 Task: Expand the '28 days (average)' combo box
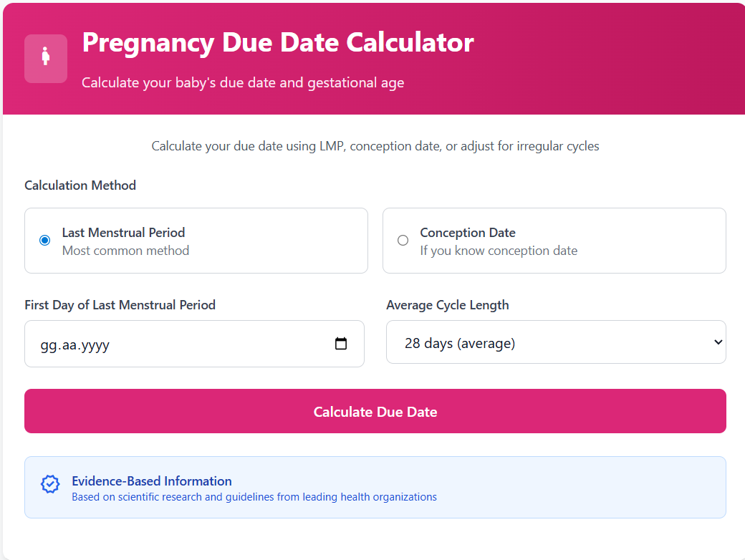click(x=556, y=342)
